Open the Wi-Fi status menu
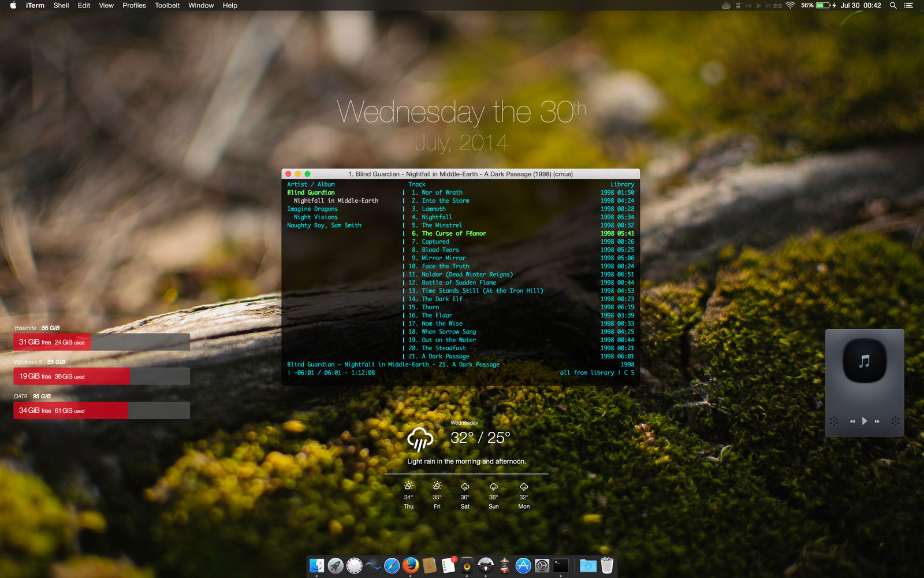The height and width of the screenshot is (578, 924). pos(790,5)
